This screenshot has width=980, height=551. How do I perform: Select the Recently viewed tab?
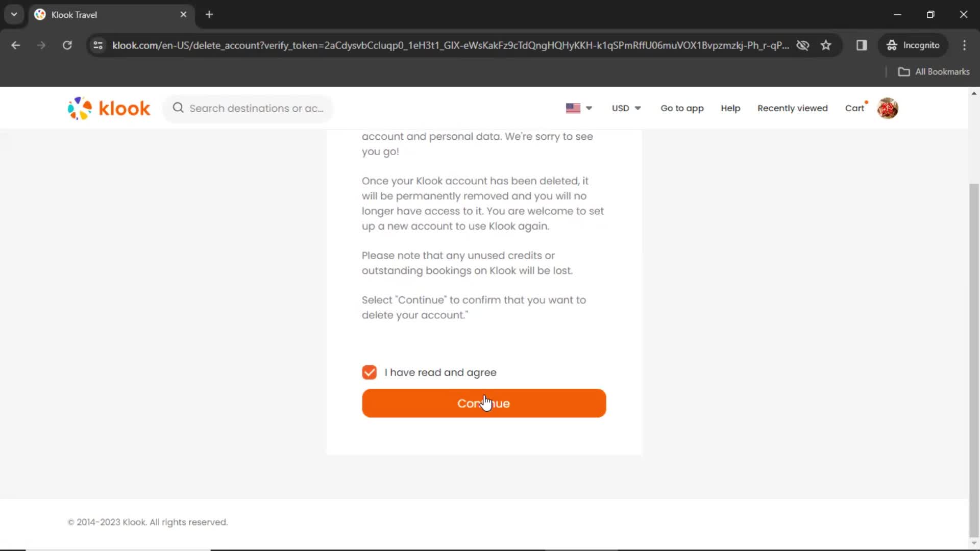coord(792,108)
